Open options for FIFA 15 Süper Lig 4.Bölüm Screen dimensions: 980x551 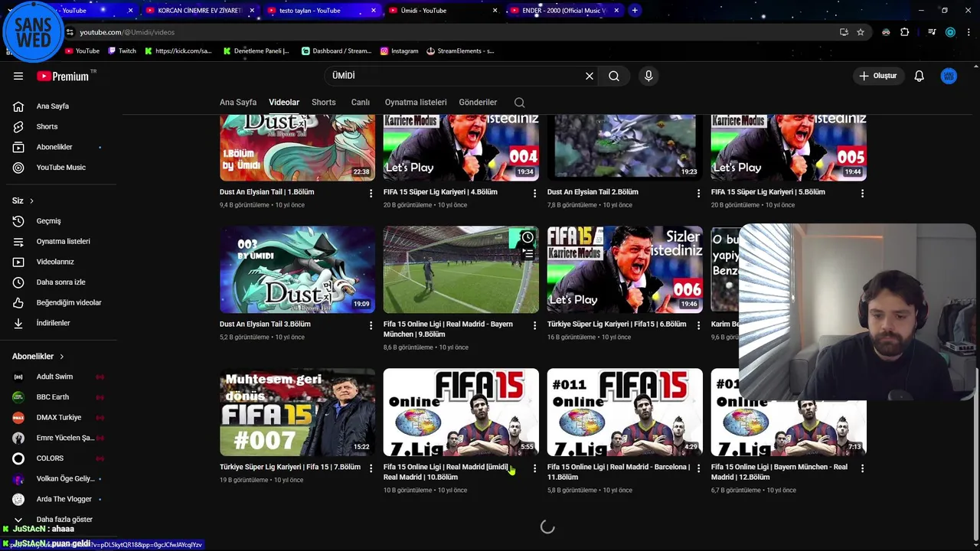[x=535, y=194]
